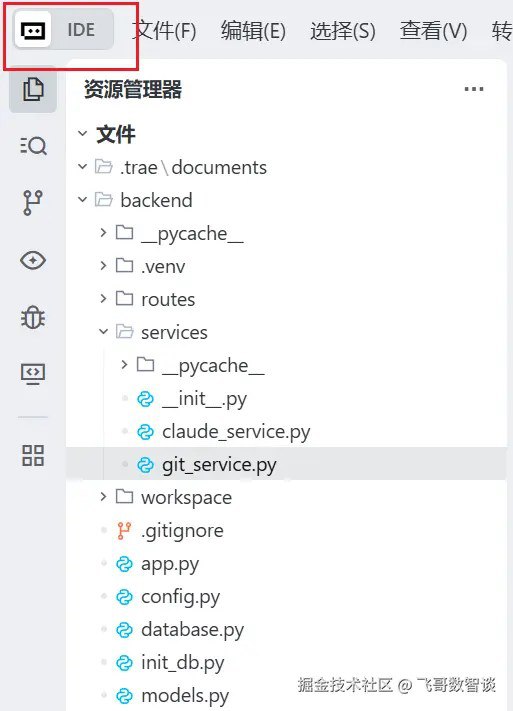Click the three-dot more actions button

[x=474, y=89]
